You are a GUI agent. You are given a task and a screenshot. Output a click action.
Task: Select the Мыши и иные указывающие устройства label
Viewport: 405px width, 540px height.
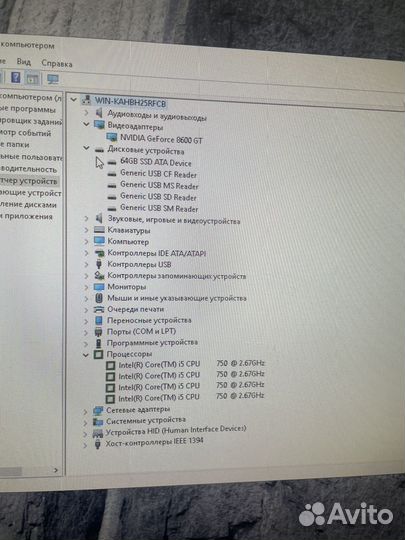click(177, 298)
